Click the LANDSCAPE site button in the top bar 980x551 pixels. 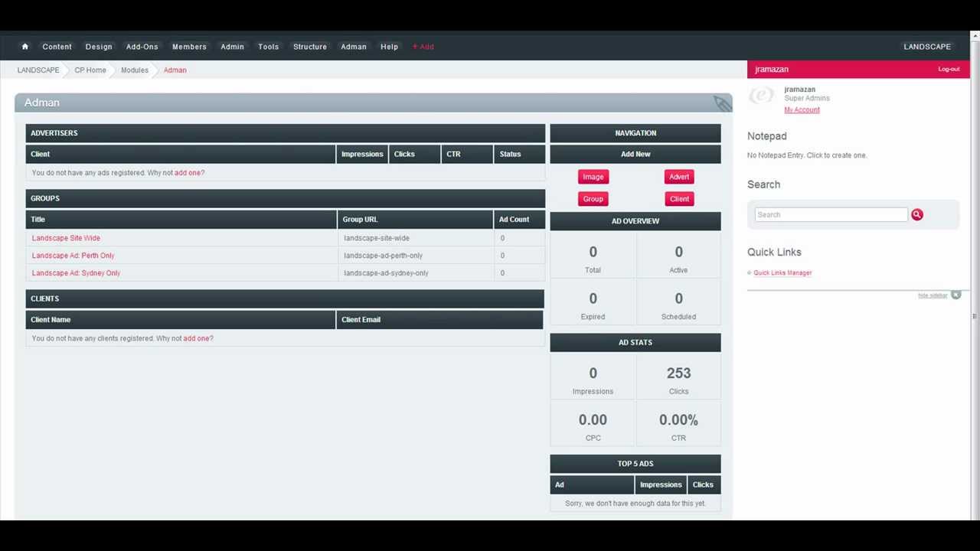[x=927, y=47]
